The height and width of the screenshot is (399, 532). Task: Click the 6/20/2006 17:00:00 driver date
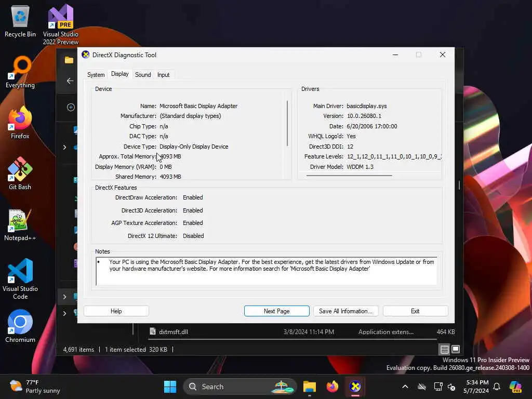click(372, 126)
